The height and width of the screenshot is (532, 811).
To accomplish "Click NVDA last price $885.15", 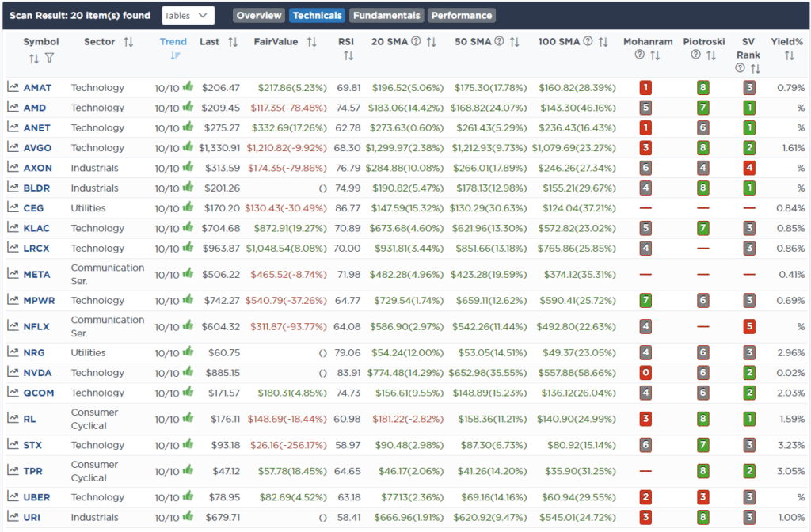I will click(223, 373).
